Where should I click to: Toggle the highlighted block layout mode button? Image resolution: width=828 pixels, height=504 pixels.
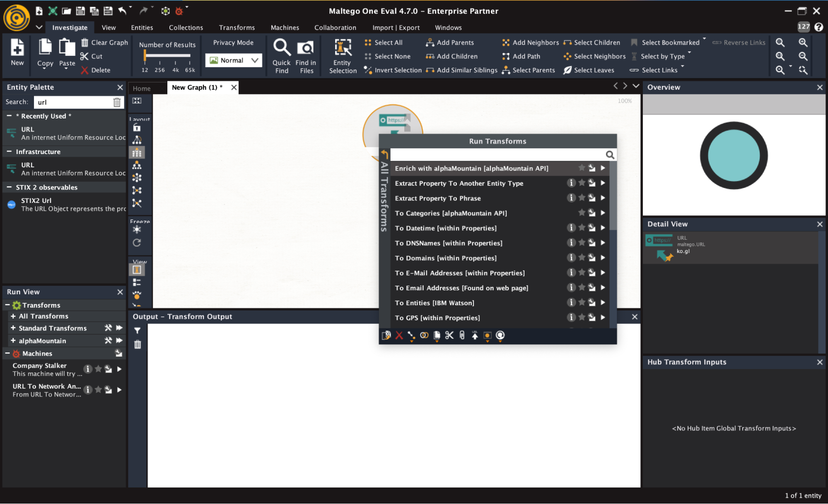coord(137,153)
